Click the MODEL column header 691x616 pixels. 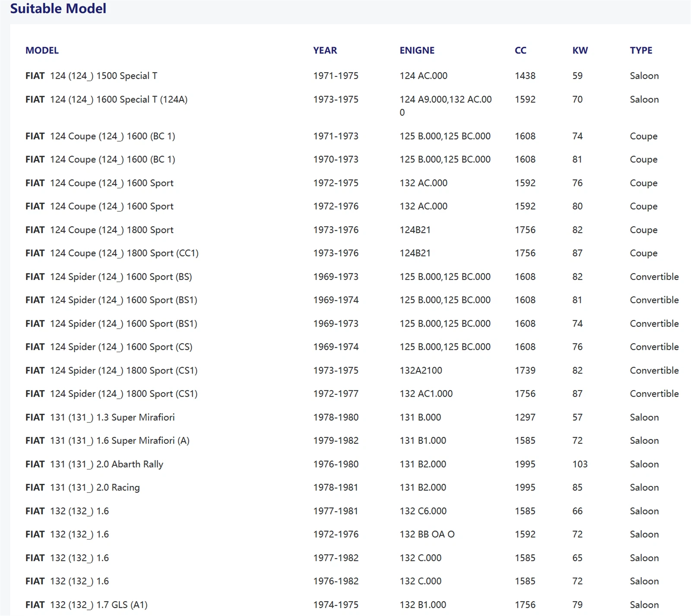(42, 50)
